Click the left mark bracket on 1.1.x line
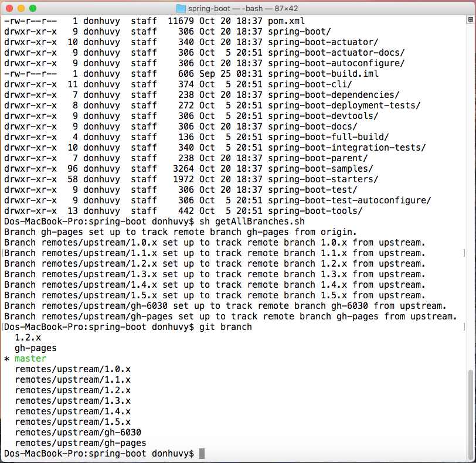 tap(2, 253)
